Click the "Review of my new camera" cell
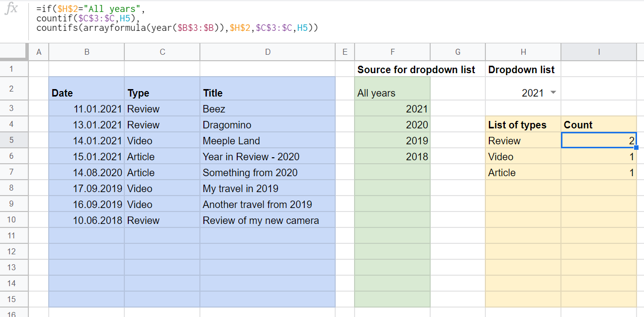Viewport: 644px width, 317px height. pyautogui.click(x=268, y=220)
